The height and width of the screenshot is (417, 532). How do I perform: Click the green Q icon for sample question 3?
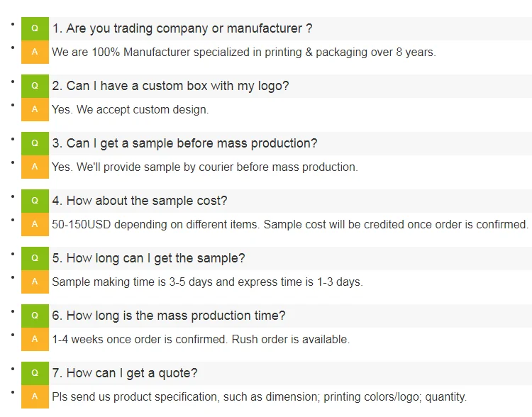point(35,143)
